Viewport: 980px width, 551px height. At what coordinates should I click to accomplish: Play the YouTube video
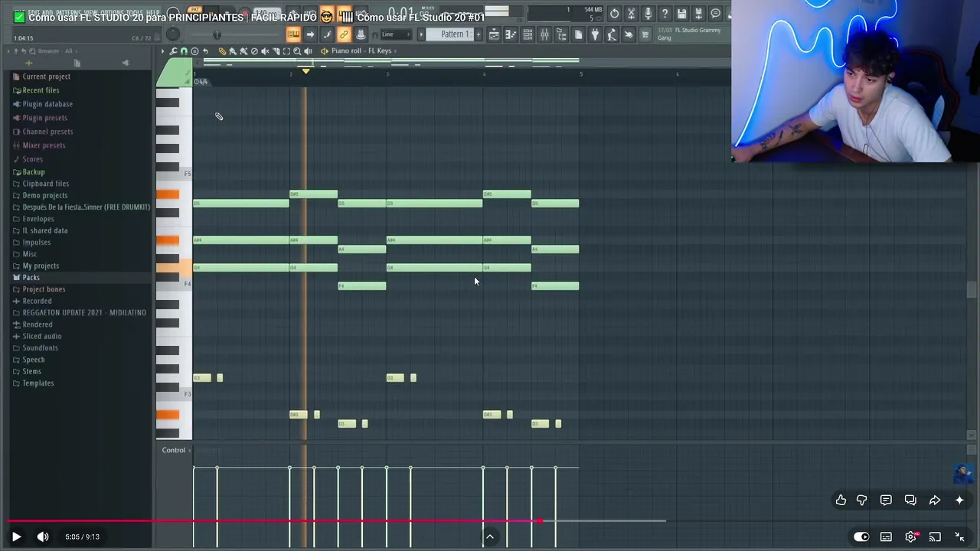[x=16, y=536]
